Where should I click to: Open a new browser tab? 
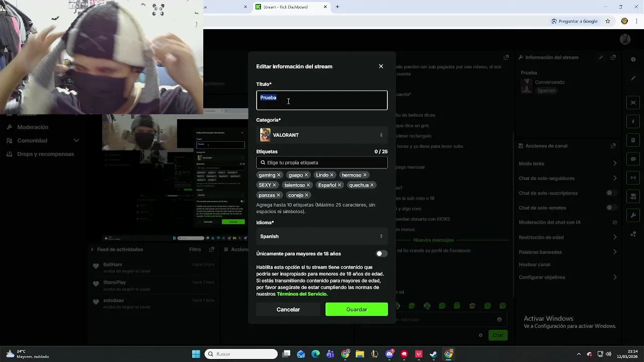[338, 7]
